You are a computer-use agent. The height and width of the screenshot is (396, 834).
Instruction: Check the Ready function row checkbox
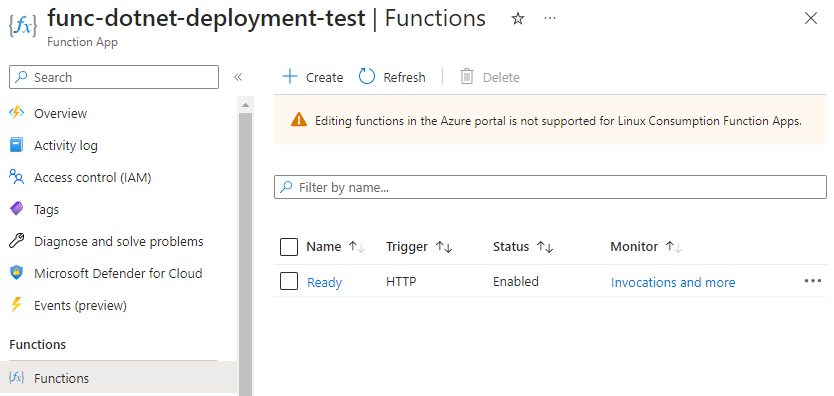[x=289, y=281]
